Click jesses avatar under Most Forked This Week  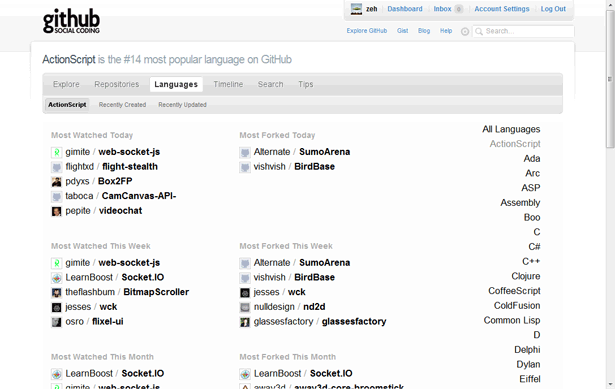tap(245, 293)
